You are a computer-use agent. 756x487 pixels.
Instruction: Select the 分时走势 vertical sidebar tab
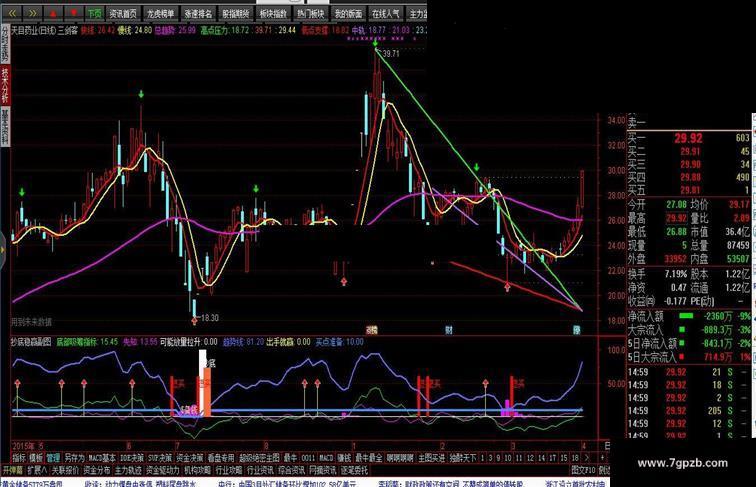(5, 44)
